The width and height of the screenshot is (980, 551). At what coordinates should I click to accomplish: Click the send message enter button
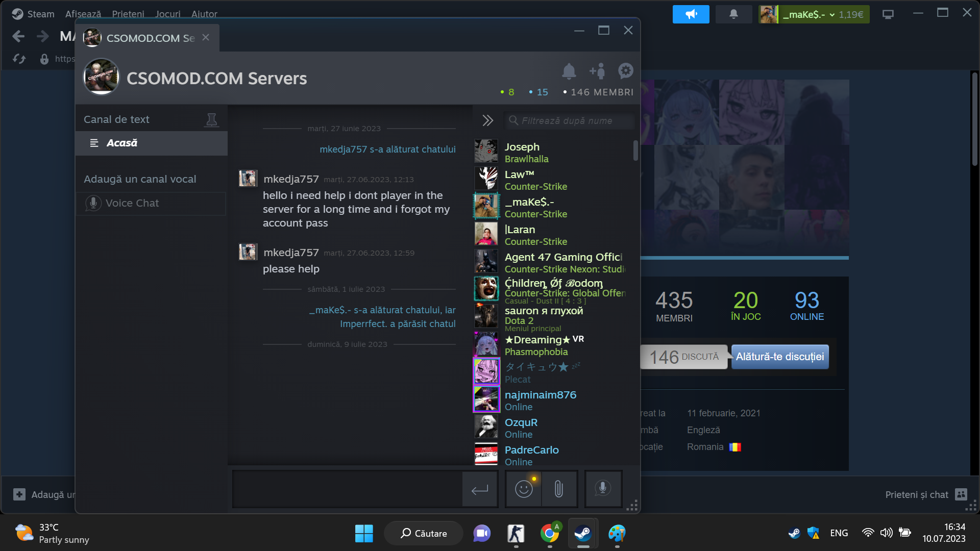click(x=480, y=490)
